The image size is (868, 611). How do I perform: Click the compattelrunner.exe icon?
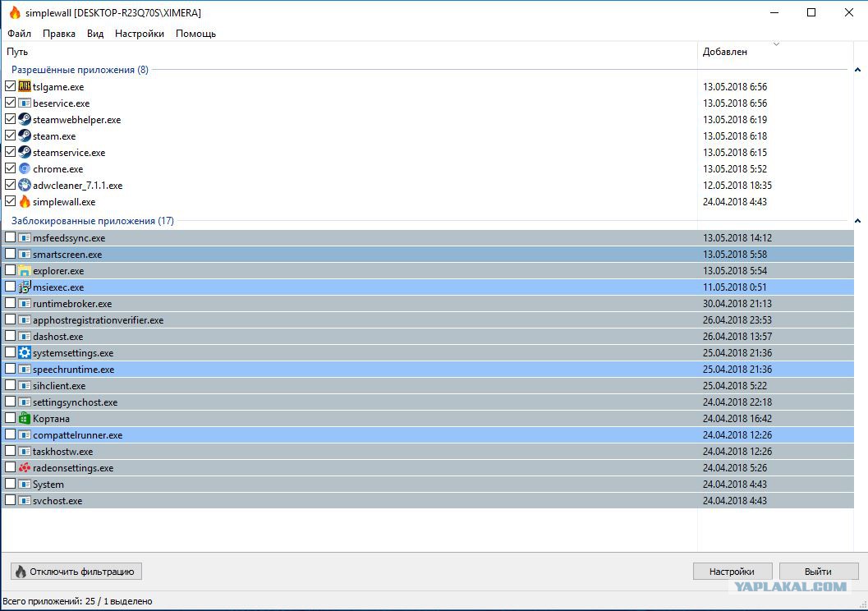point(25,435)
